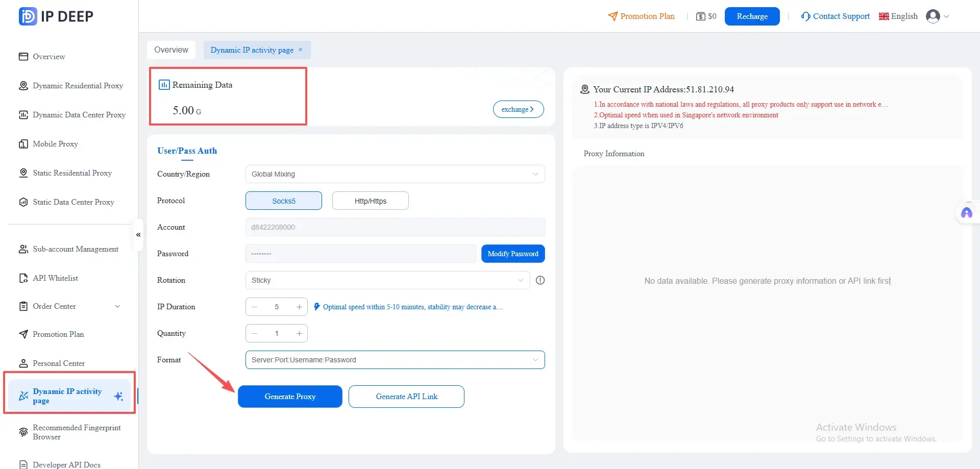Image resolution: width=980 pixels, height=469 pixels.
Task: Open the Contact Support link
Action: point(836,16)
